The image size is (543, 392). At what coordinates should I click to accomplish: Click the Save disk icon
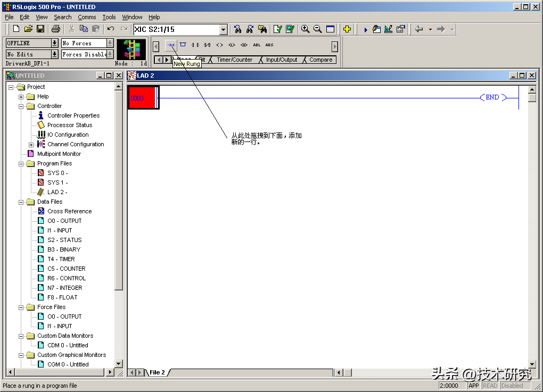(x=40, y=29)
